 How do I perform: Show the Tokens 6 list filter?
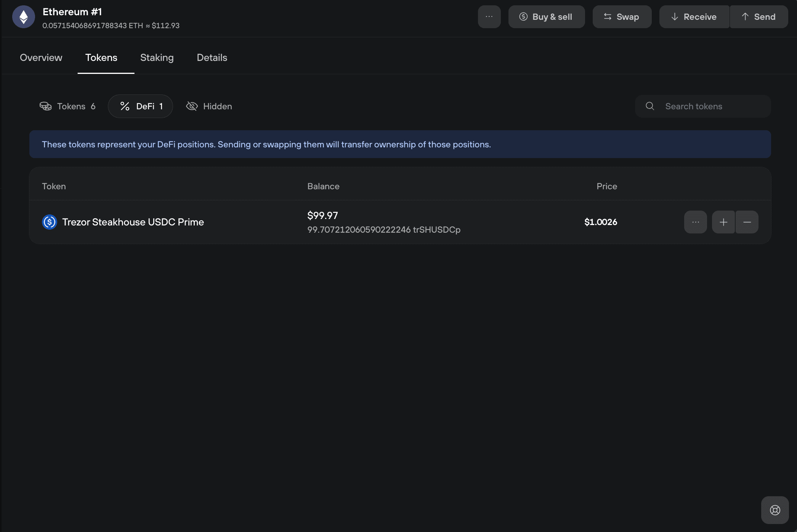coord(67,106)
